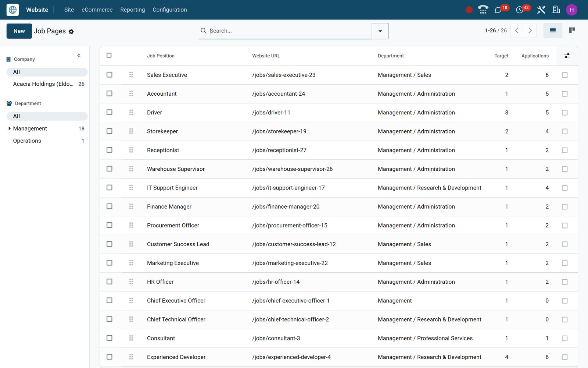
Task: Expand the Management department tree
Action: pos(10,128)
